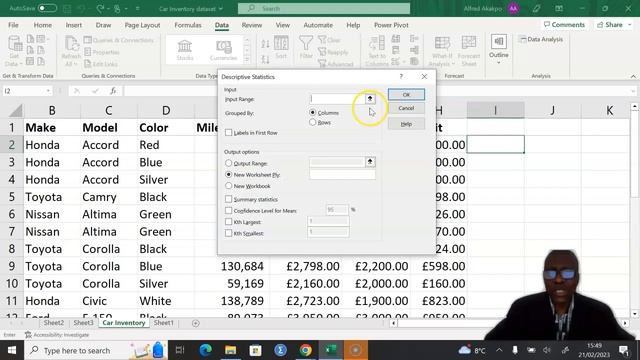Screen dimensions: 640x360
Task: Click into the Input Range field
Action: click(337, 99)
